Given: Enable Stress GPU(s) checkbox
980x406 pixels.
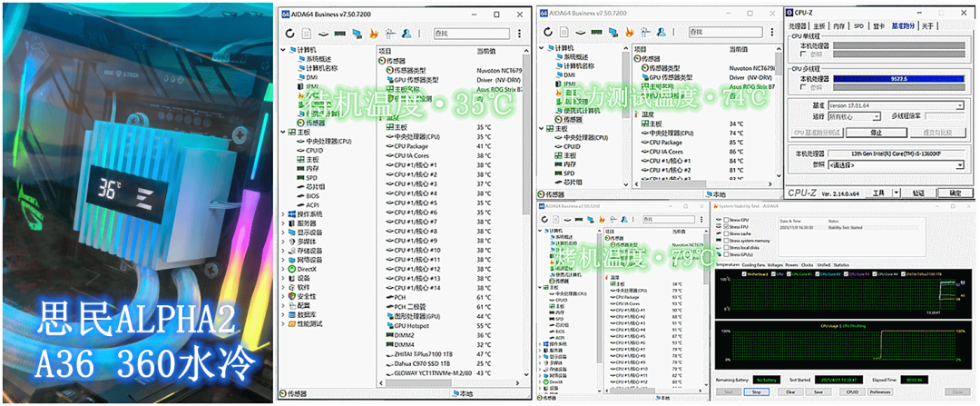Looking at the screenshot, I should [x=726, y=254].
